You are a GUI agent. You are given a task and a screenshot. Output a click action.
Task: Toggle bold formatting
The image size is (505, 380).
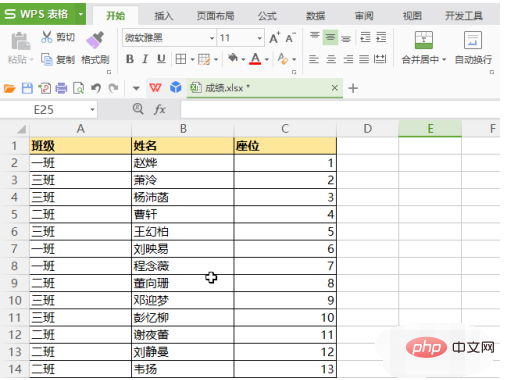click(x=130, y=59)
